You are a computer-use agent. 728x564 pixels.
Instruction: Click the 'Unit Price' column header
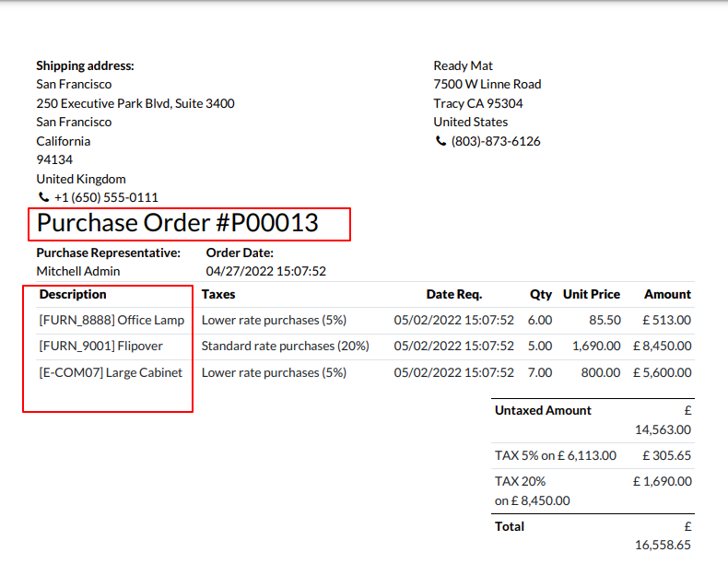click(592, 294)
